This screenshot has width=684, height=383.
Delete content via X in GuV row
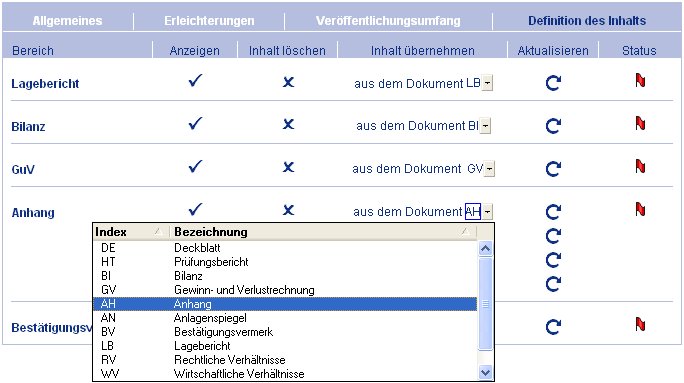(x=288, y=167)
